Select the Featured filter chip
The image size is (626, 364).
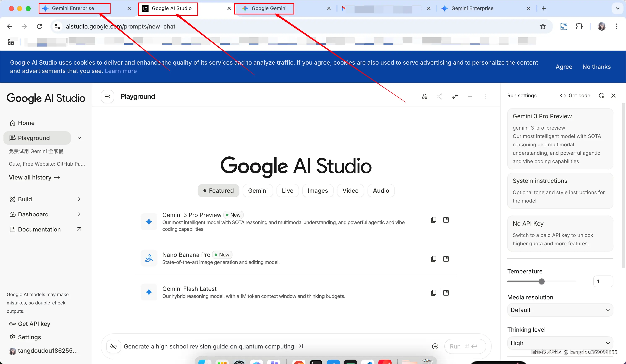218,190
